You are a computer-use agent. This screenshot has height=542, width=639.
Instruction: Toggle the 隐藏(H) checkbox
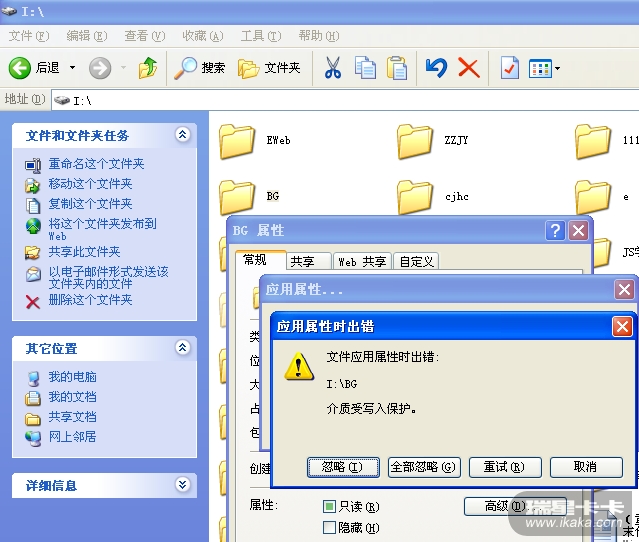coord(329,528)
